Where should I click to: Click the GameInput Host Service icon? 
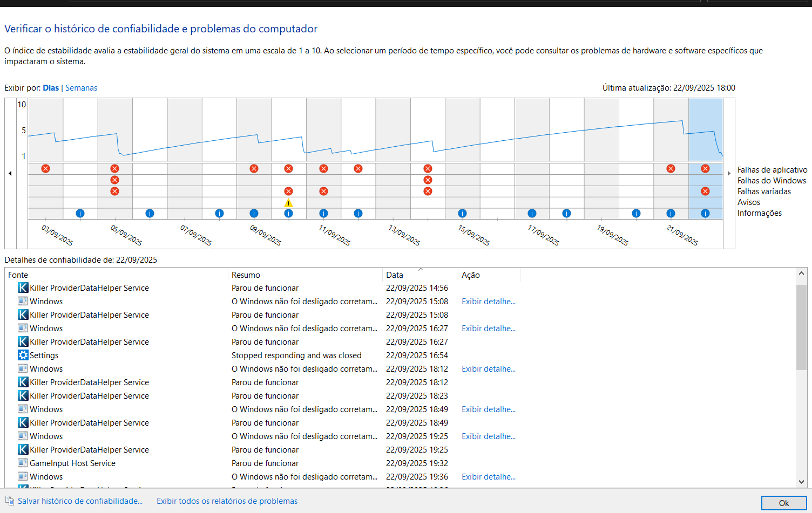(x=23, y=463)
